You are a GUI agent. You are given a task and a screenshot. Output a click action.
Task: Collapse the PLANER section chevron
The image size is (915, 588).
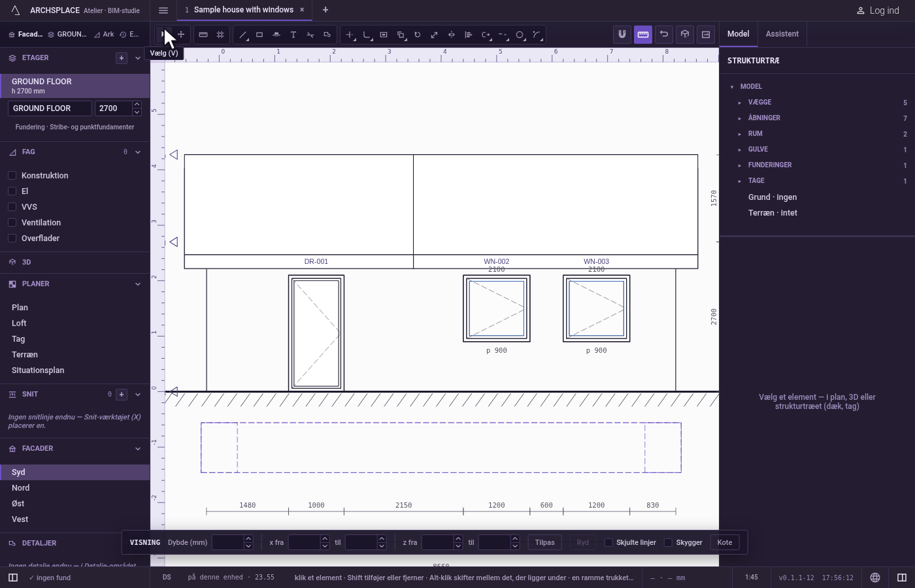(x=138, y=284)
